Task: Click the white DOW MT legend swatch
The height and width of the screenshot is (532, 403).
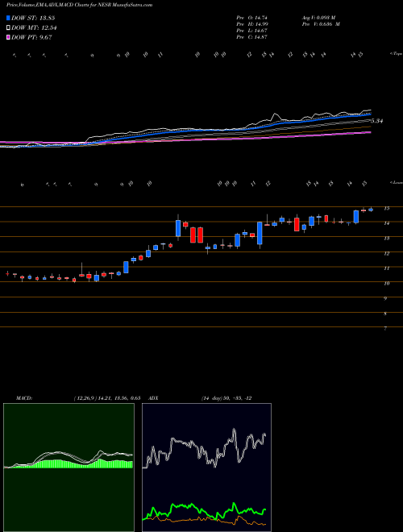Action: tap(8, 27)
